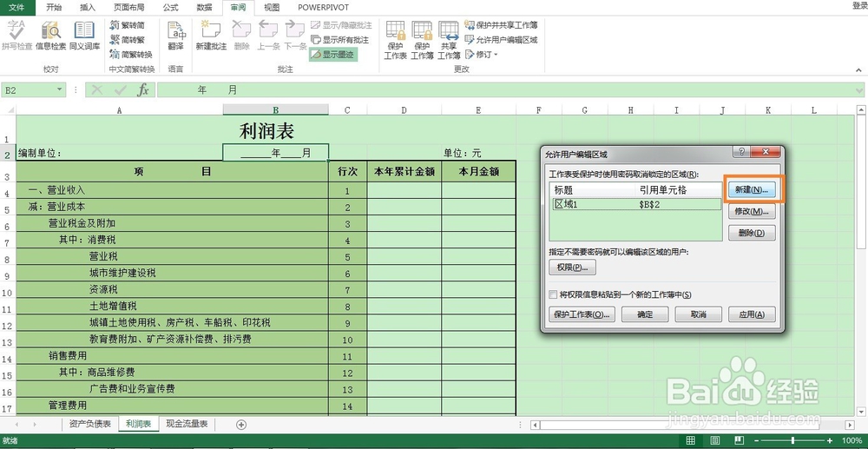
Task: Show all comments 显示所有批注
Action: (339, 40)
